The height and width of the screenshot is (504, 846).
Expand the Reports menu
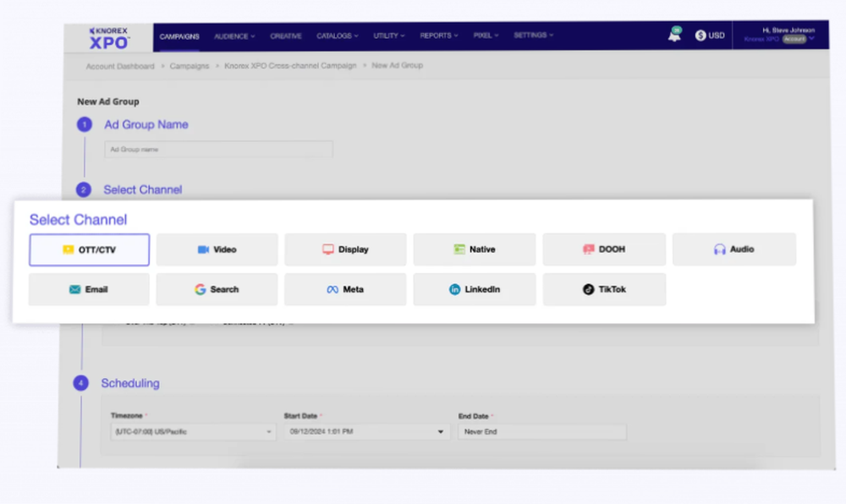[x=438, y=36]
